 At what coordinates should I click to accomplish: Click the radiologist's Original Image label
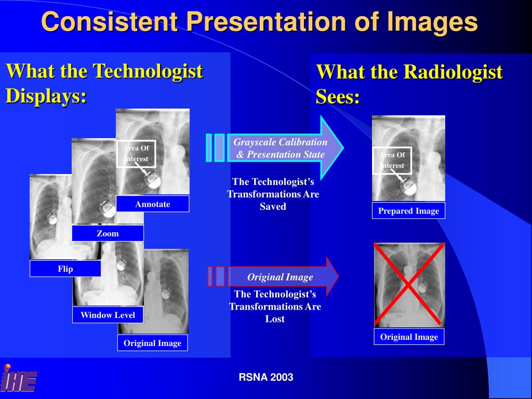point(409,337)
